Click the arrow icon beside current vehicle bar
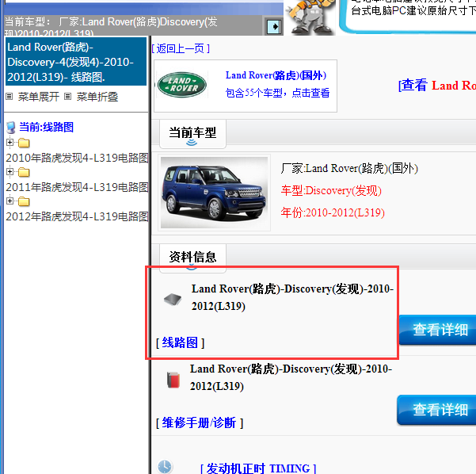Image resolution: width=476 pixels, height=474 pixels. (x=274, y=27)
